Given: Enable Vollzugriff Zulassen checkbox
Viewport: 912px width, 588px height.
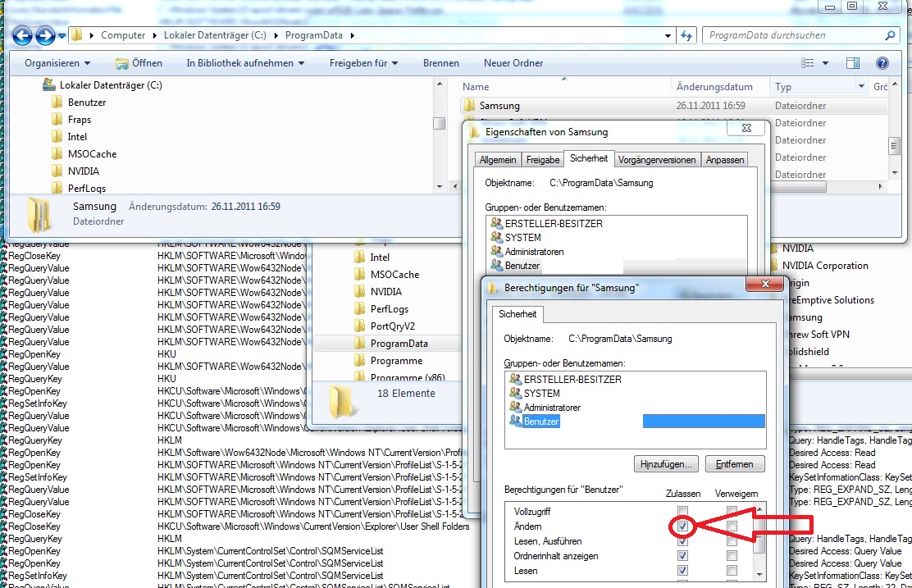Looking at the screenshot, I should click(x=683, y=511).
